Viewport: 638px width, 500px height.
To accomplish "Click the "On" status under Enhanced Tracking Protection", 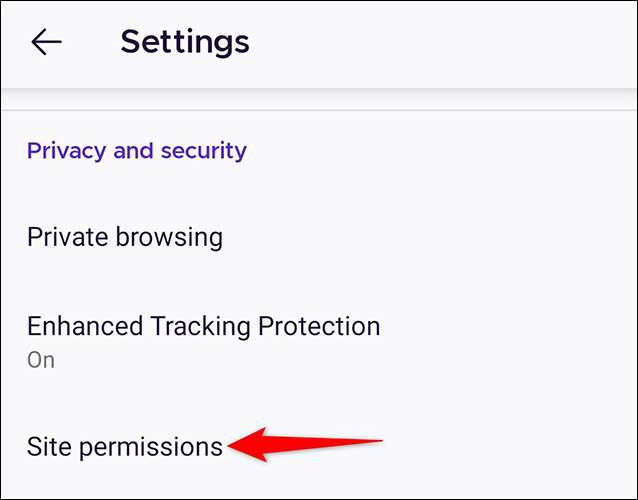I will click(x=41, y=360).
